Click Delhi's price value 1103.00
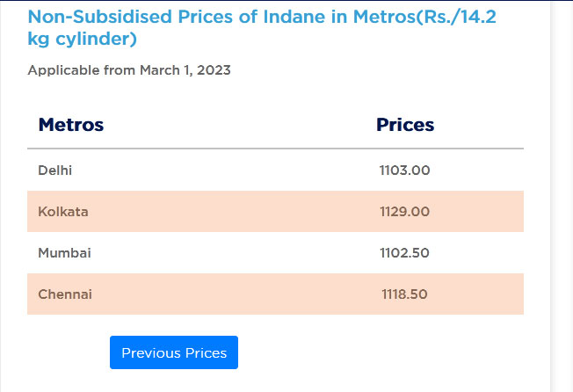Image resolution: width=573 pixels, height=392 pixels. (404, 170)
